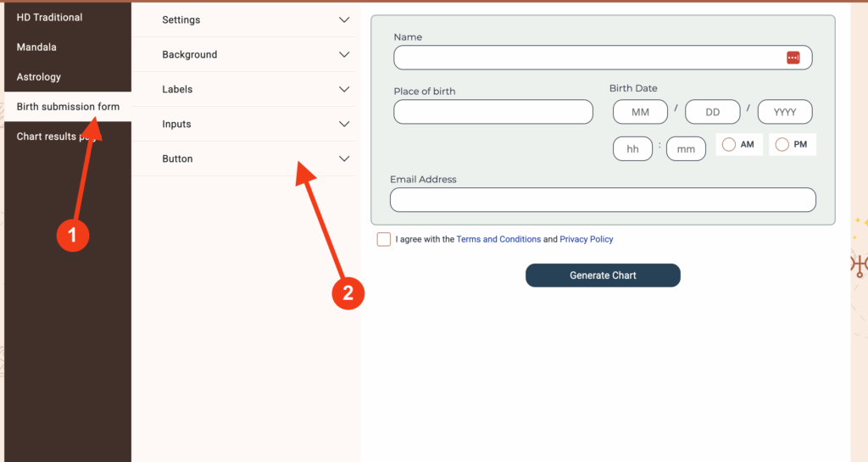Switch to the Mandala tab
The width and height of the screenshot is (868, 462).
coord(36,47)
